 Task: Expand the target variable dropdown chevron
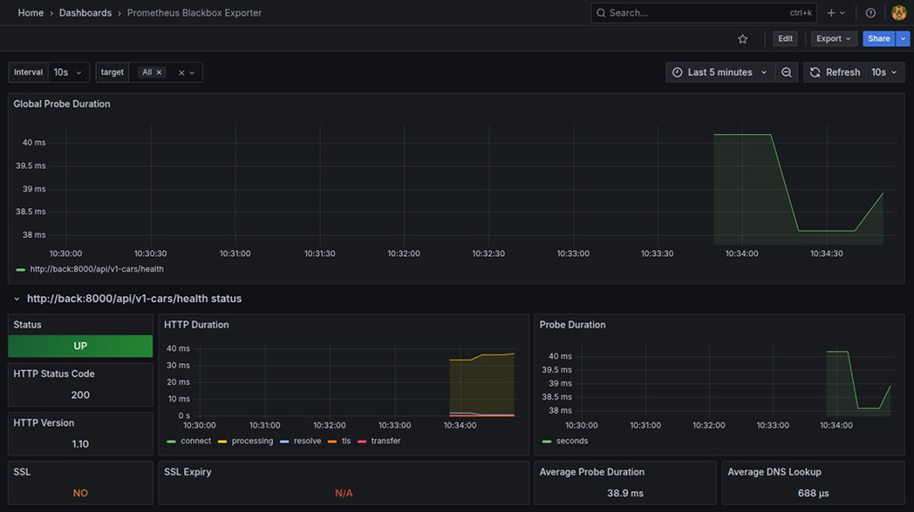192,73
